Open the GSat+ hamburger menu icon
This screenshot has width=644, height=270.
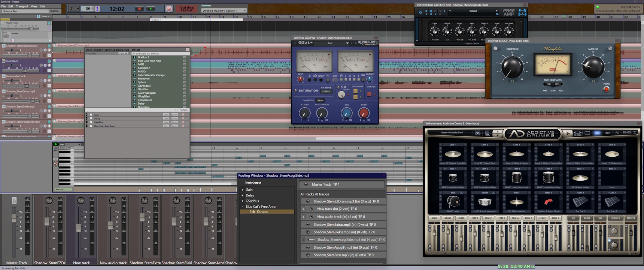[x=295, y=43]
